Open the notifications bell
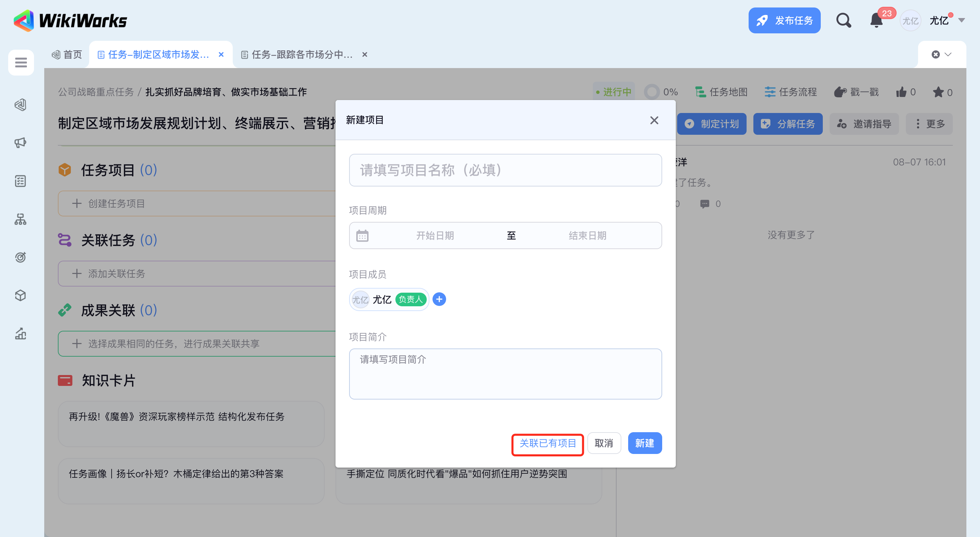The width and height of the screenshot is (980, 537). 876,20
